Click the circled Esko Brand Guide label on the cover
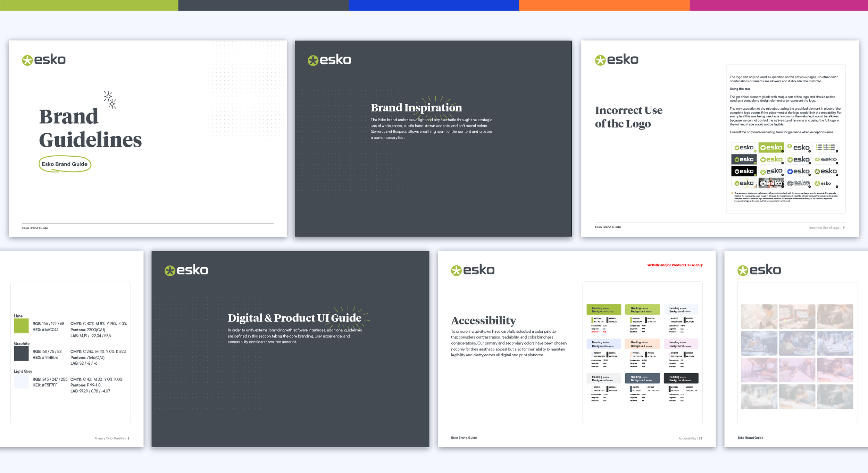This screenshot has height=473, width=868. point(65,164)
